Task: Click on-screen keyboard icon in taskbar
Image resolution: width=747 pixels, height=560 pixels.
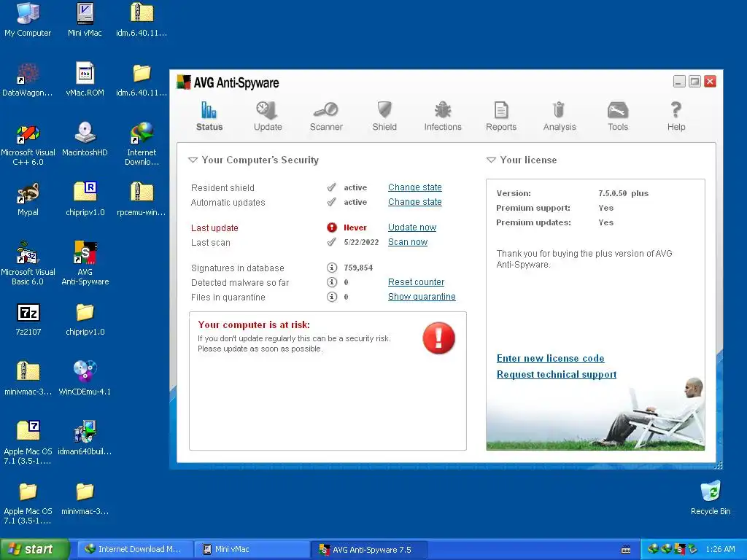Action: (x=626, y=550)
